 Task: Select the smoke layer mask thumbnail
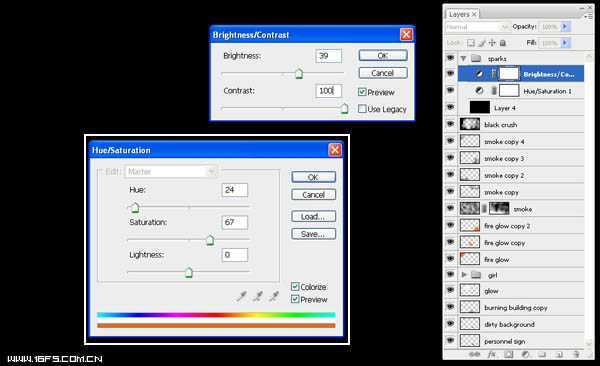point(499,208)
